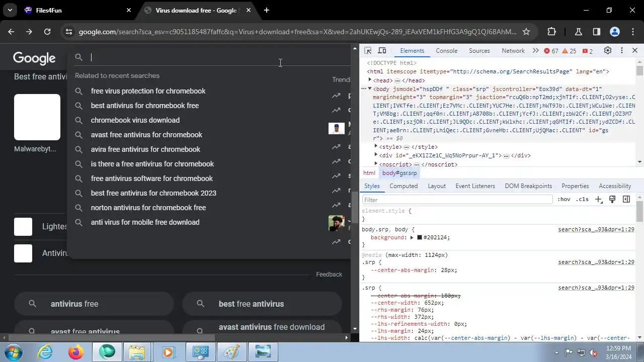Select the Elements tab
Image resolution: width=644 pixels, height=362 pixels.
[x=412, y=51]
